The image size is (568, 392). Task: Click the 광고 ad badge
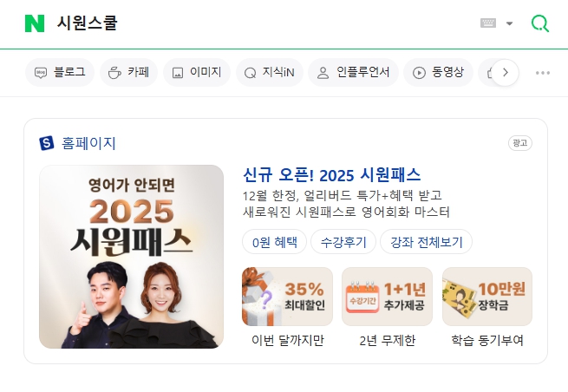click(x=519, y=143)
